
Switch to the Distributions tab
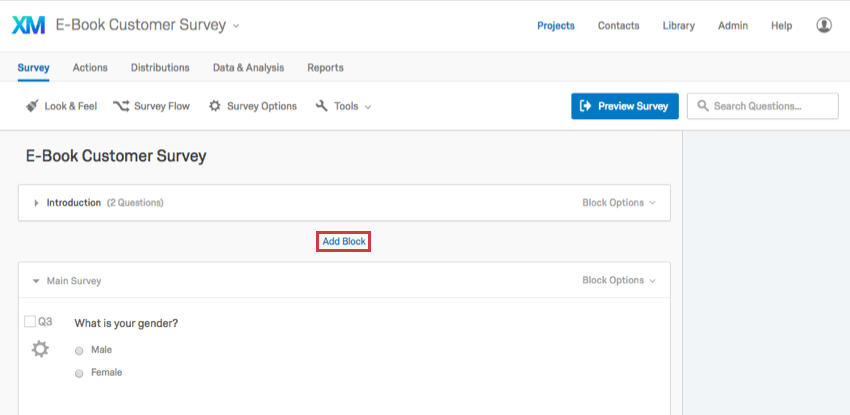pyautogui.click(x=160, y=68)
